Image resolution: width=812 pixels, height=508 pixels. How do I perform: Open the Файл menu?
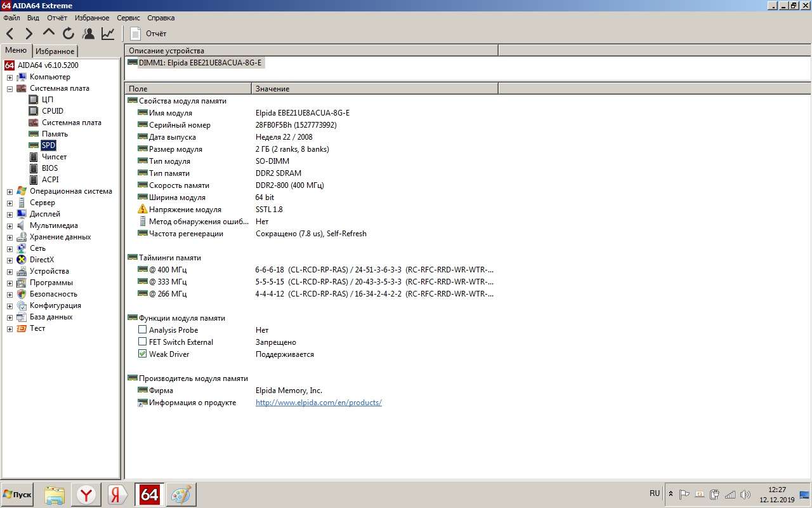[x=11, y=18]
